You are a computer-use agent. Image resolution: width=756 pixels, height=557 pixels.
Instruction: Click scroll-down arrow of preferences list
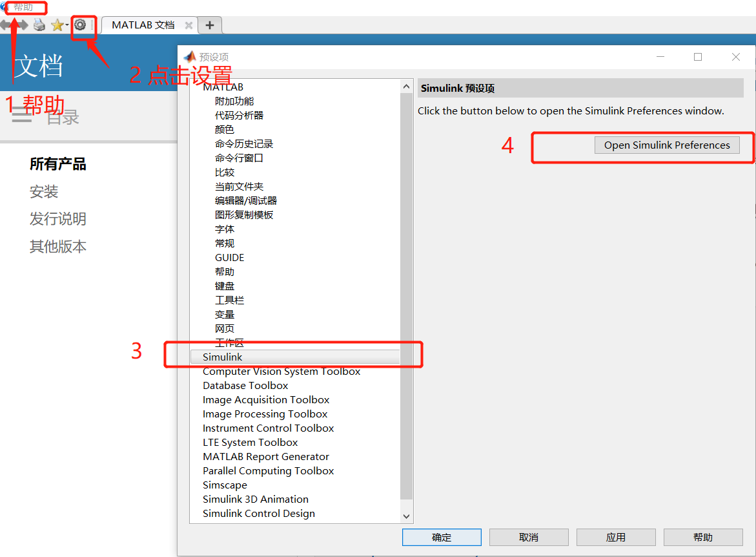click(x=407, y=516)
